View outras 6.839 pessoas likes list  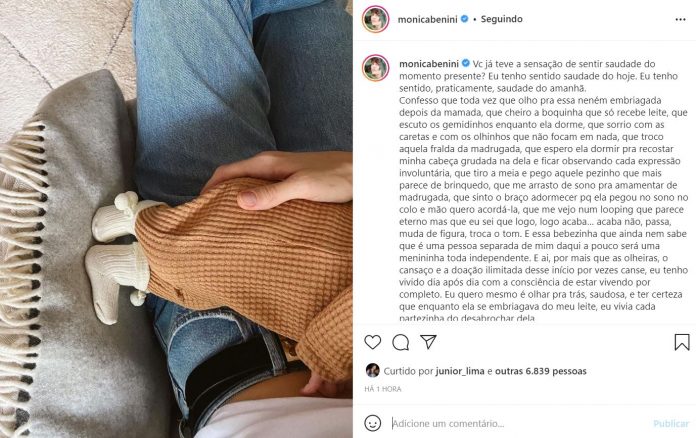(541, 371)
